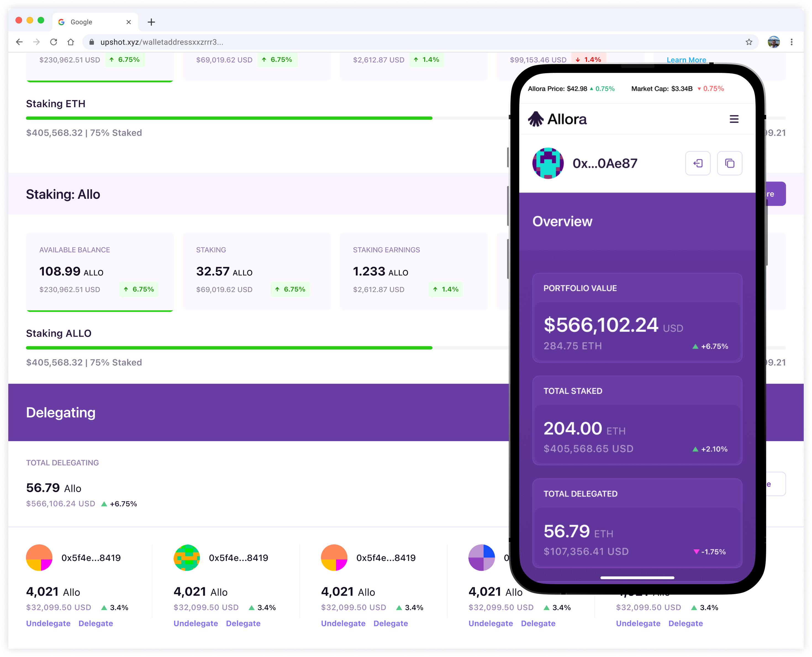Click the Learn More link

tap(686, 60)
